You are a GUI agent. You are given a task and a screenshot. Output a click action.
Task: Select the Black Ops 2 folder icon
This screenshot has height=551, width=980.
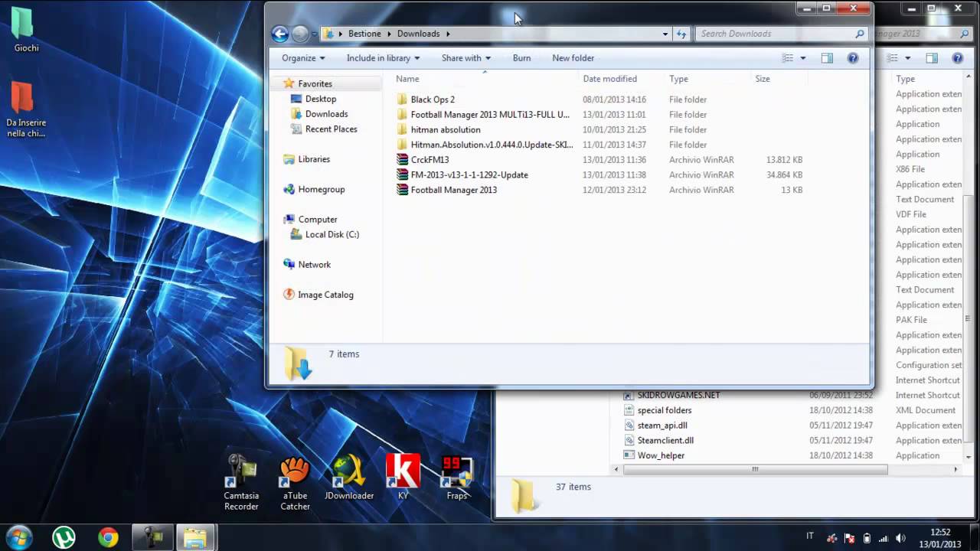pos(403,99)
